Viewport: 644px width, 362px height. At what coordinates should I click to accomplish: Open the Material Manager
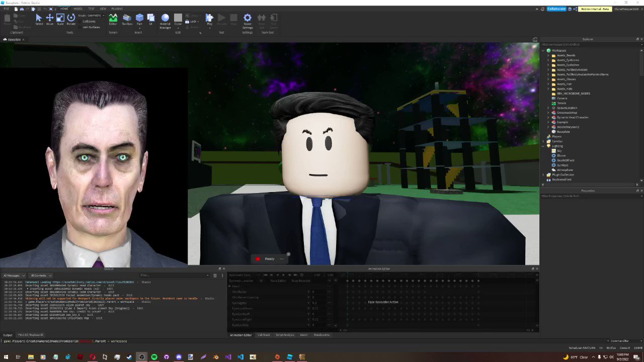pyautogui.click(x=165, y=20)
